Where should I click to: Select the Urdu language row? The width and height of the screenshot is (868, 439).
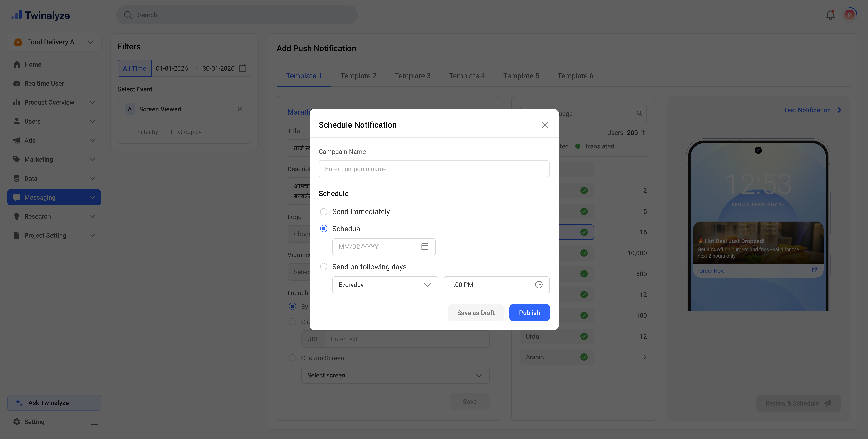[557, 336]
